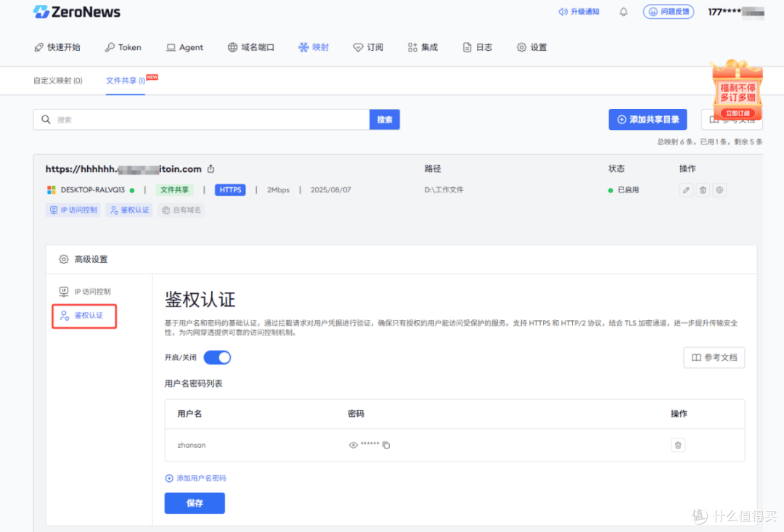Click the DESKTOP-RALVQ13 agent name

(92, 190)
